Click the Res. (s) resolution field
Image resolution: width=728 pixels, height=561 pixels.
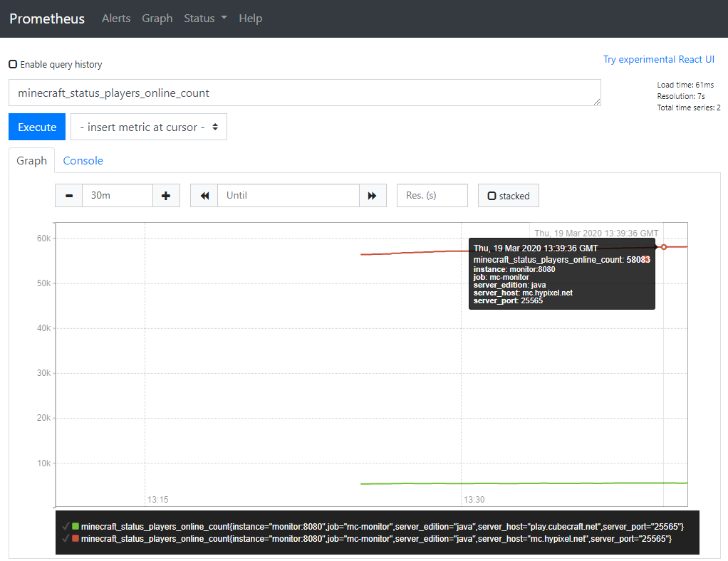432,196
